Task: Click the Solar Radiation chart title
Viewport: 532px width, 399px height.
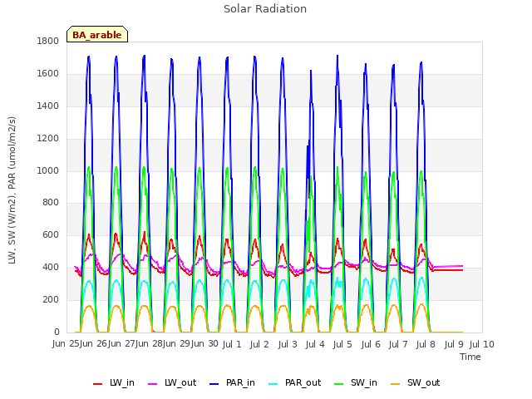Action: (265, 9)
